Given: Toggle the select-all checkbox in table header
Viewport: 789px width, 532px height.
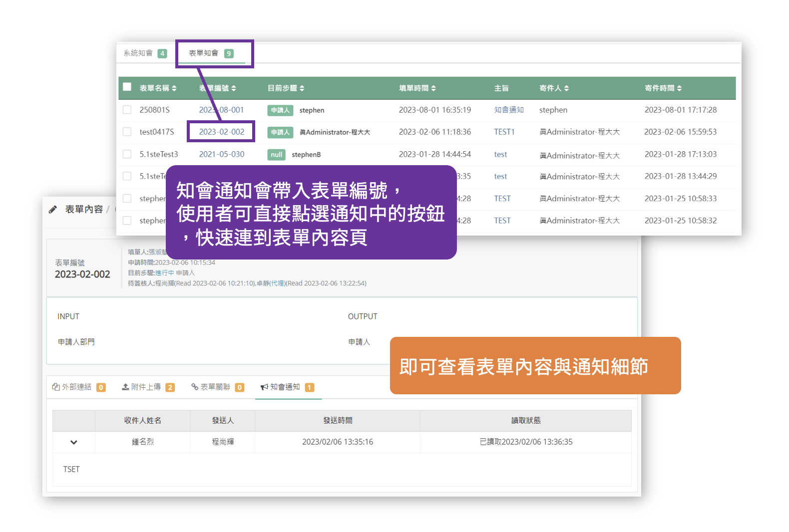Looking at the screenshot, I should coord(127,87).
